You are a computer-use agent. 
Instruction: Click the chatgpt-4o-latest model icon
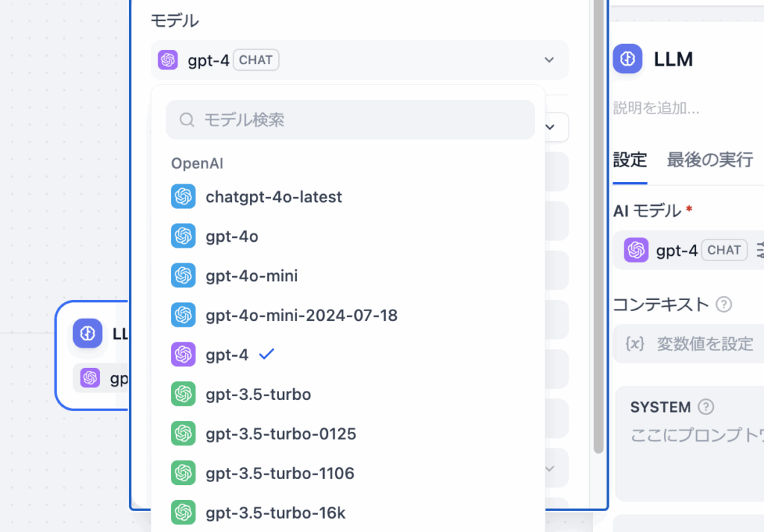(183, 197)
